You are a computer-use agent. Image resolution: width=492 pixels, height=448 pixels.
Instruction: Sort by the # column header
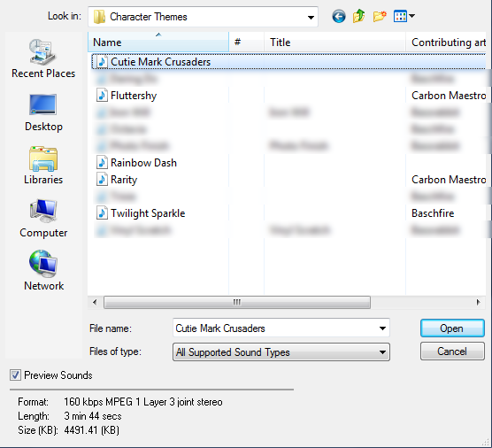[247, 42]
